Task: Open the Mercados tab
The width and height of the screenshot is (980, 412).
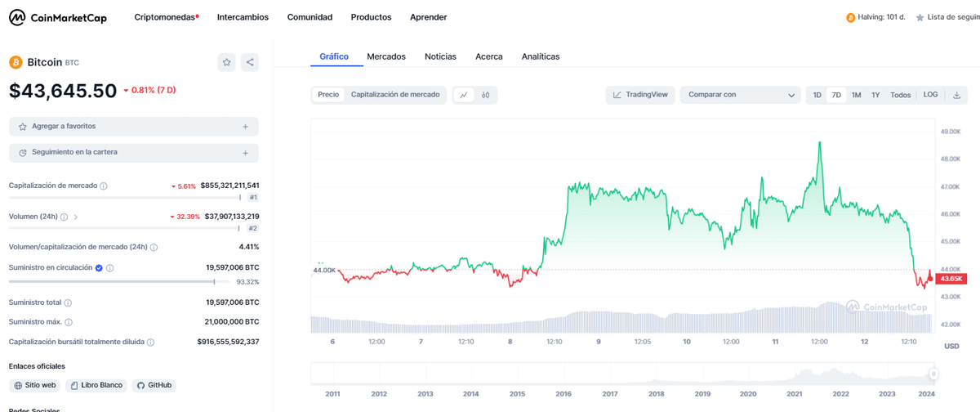Action: (x=386, y=56)
